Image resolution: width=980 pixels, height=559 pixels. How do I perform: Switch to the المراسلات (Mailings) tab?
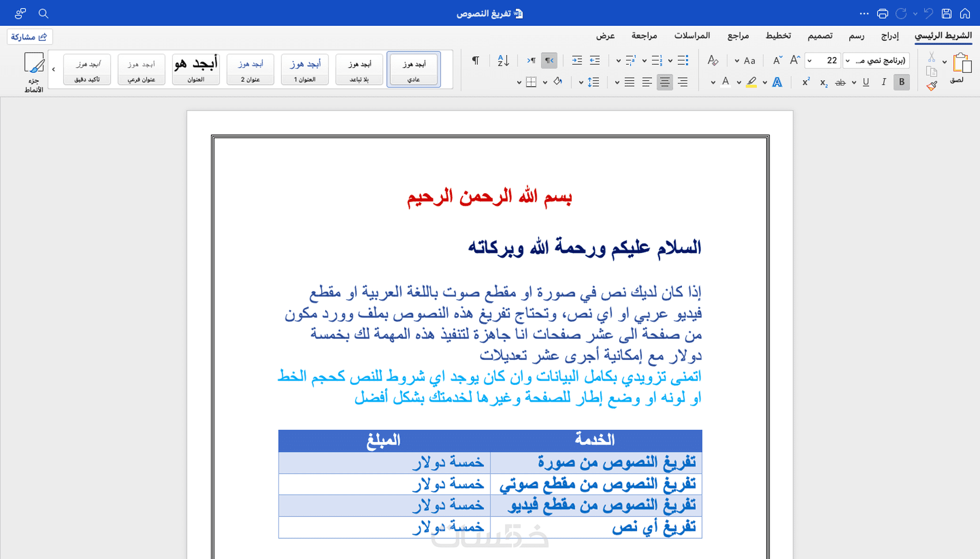[x=692, y=36]
